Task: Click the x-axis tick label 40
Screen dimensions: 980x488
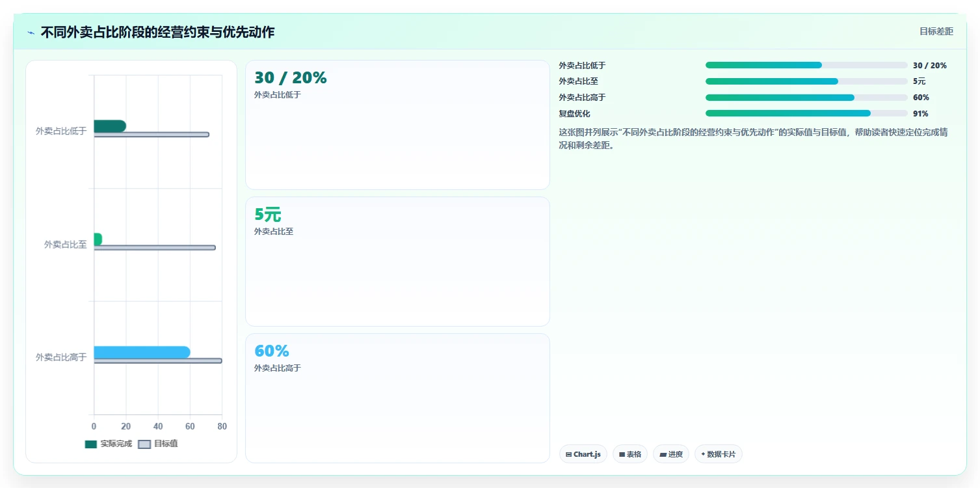Action: tap(158, 426)
